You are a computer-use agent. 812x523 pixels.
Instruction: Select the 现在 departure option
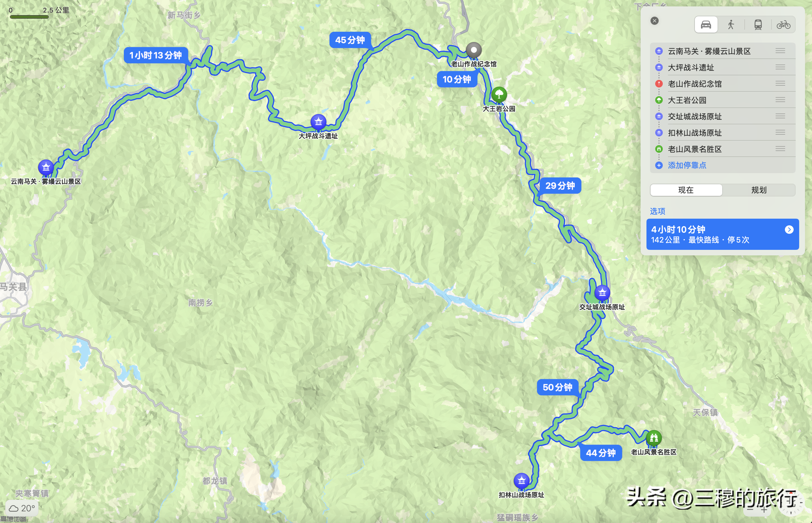click(686, 190)
